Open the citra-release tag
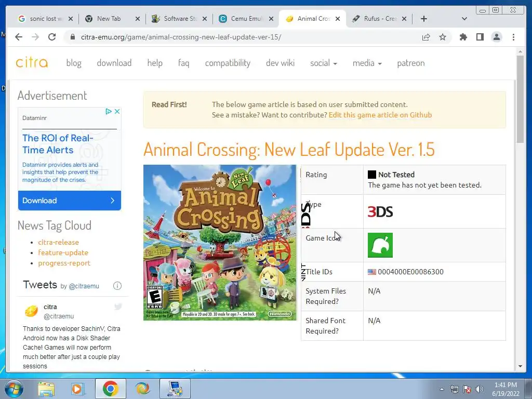The image size is (532, 399). pos(58,242)
